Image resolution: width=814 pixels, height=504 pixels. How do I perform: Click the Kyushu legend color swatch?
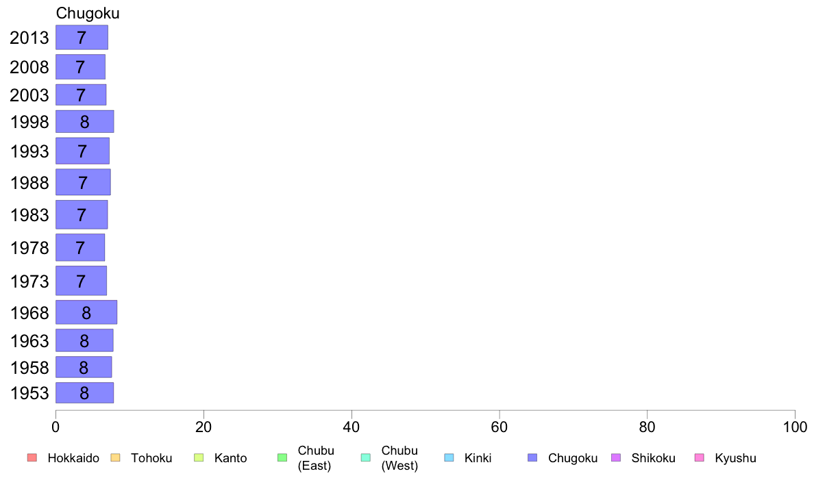(x=700, y=458)
